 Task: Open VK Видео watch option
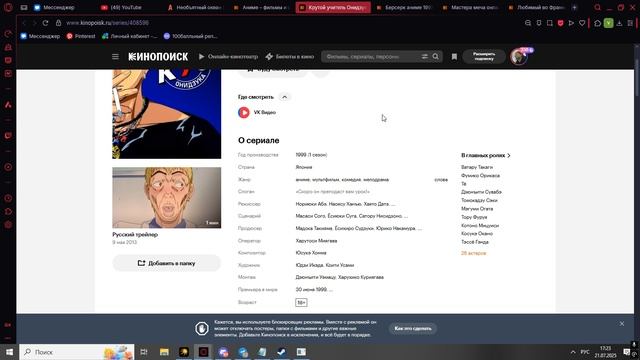pos(257,112)
